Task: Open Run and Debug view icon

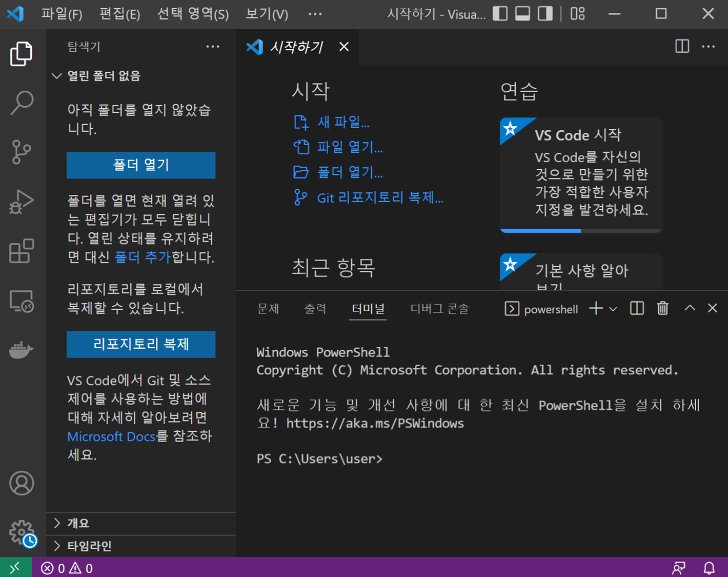Action: (x=22, y=202)
